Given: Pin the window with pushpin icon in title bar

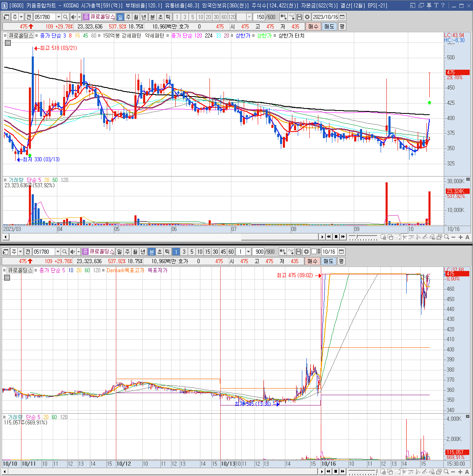Looking at the screenshot, I should [x=429, y=5].
